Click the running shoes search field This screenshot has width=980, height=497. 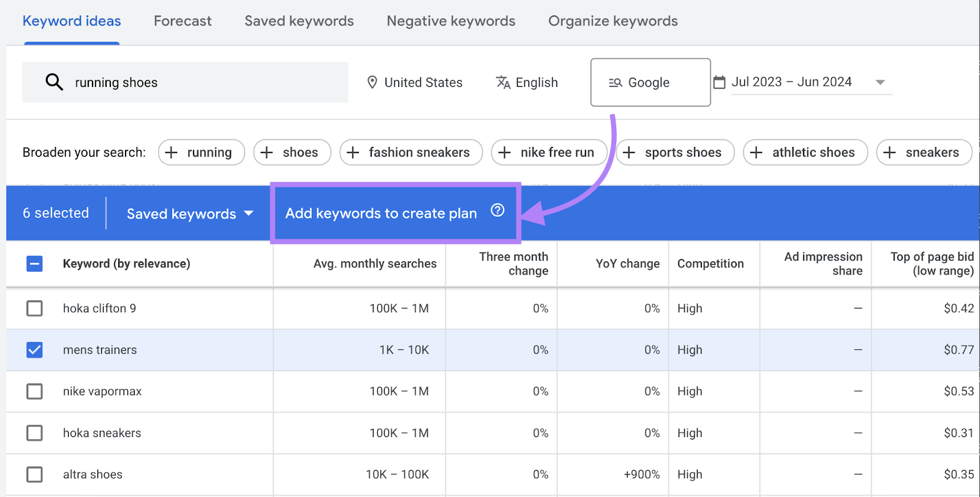[x=185, y=82]
